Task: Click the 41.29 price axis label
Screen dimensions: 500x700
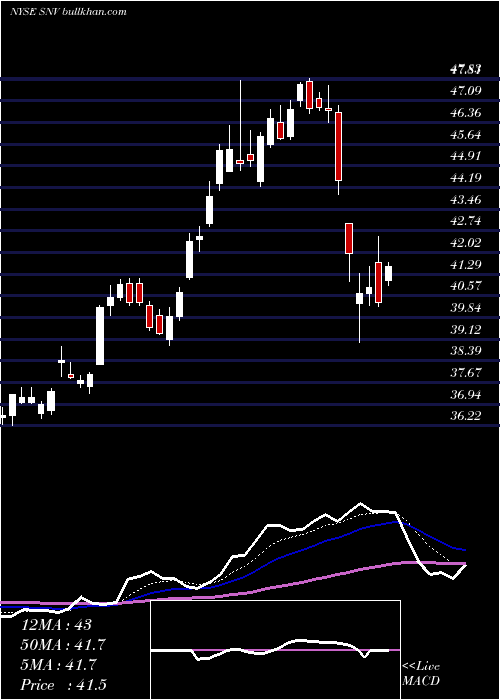Action: (x=466, y=265)
